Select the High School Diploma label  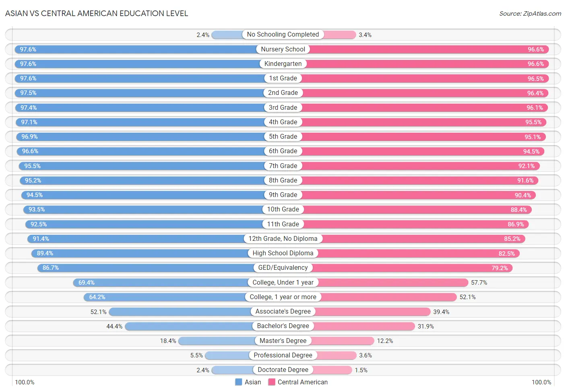283,253
